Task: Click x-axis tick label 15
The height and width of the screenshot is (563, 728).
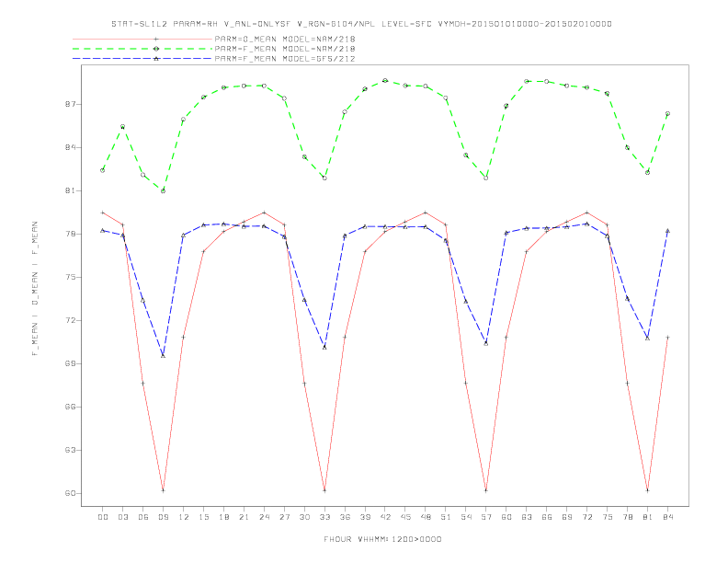Action: (203, 517)
